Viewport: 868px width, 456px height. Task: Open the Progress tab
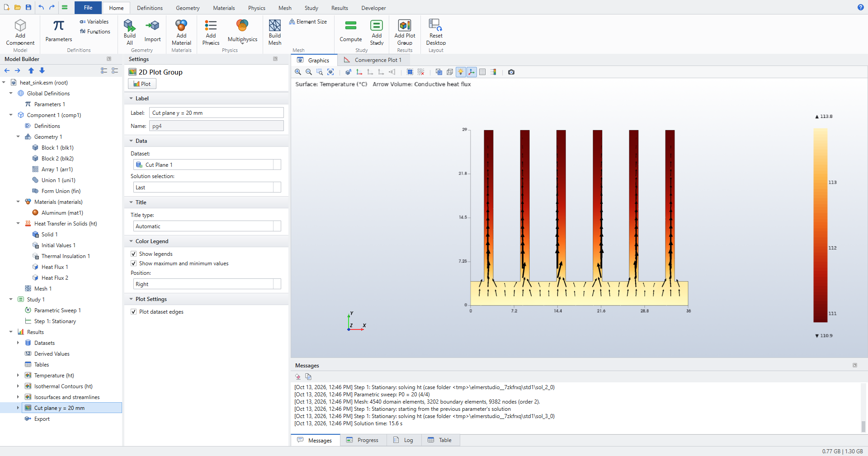coord(363,440)
